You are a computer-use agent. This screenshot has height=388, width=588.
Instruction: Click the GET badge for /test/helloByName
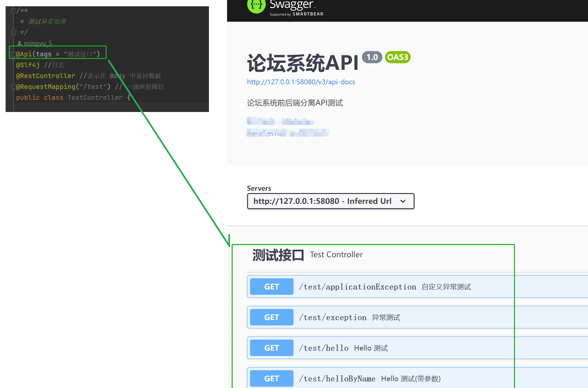click(271, 378)
